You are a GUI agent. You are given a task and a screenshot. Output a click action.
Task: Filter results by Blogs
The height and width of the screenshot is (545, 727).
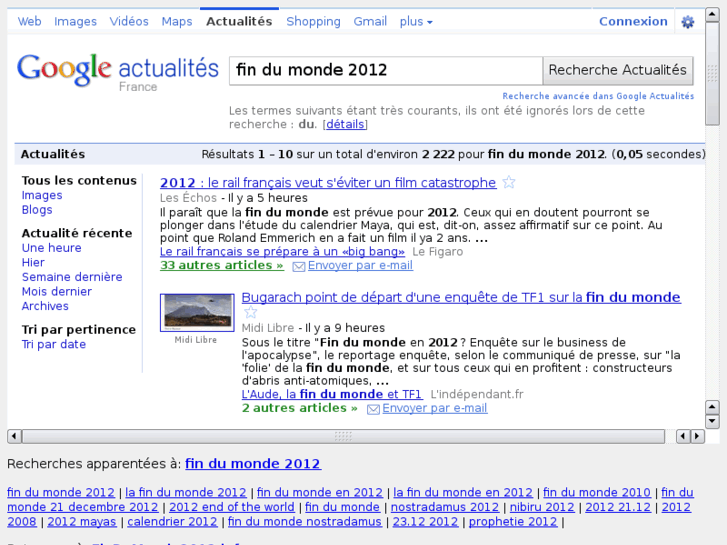pos(37,210)
